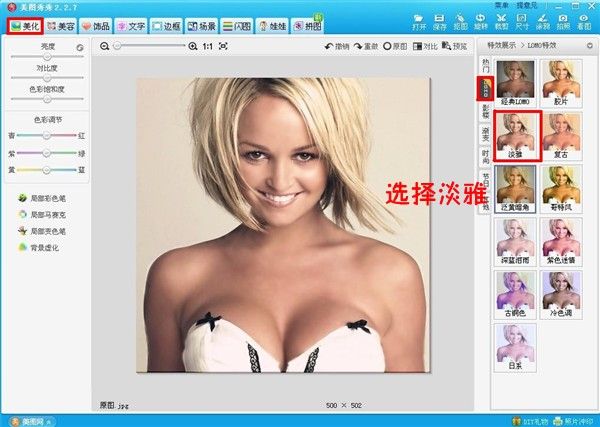Click the cyan-red color balance slider
This screenshot has width=600, height=427.
(x=46, y=135)
